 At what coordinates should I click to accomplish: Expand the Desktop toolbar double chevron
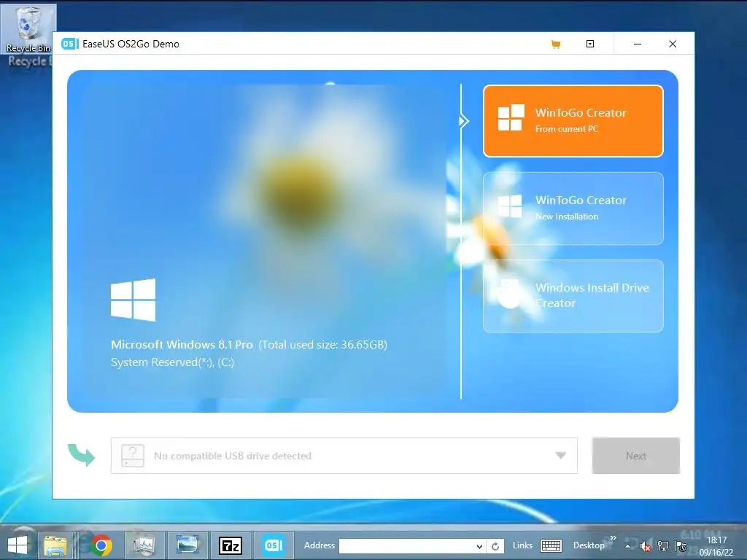tap(613, 538)
